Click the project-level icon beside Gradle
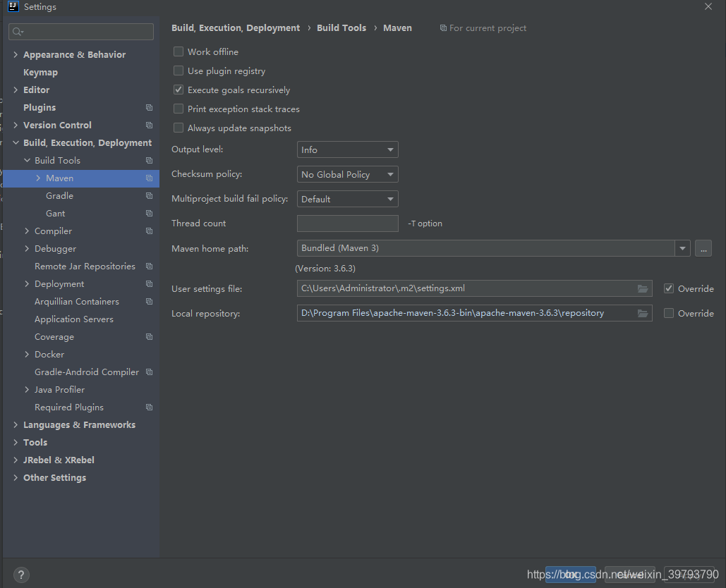The image size is (726, 588). pyautogui.click(x=149, y=196)
